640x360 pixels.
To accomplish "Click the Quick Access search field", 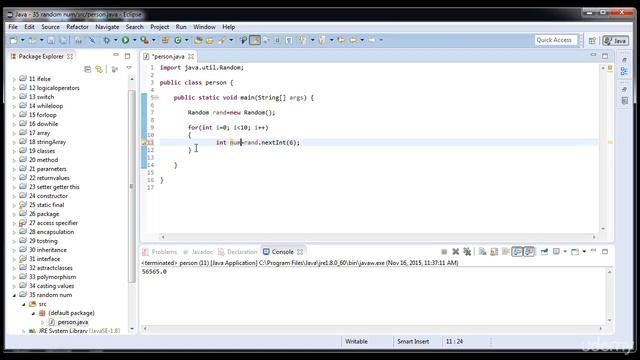I will pyautogui.click(x=556, y=40).
